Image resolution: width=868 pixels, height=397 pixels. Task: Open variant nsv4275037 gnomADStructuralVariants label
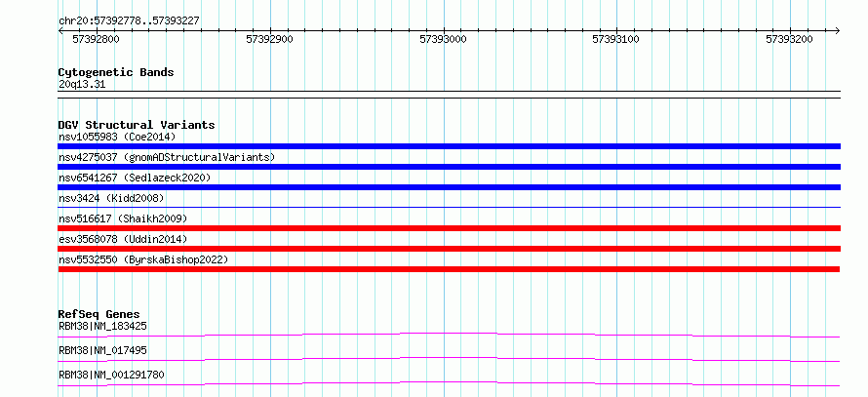click(167, 157)
